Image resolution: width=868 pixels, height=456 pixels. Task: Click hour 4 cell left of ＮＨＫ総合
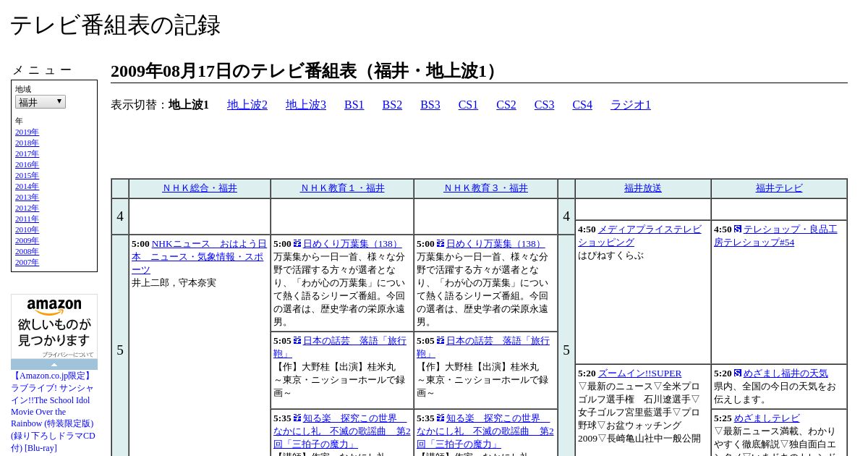point(120,216)
